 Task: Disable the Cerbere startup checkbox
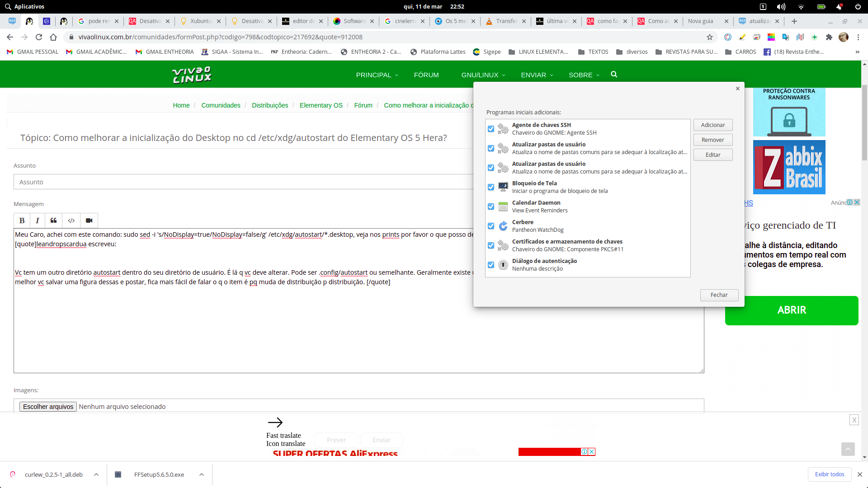pos(491,226)
